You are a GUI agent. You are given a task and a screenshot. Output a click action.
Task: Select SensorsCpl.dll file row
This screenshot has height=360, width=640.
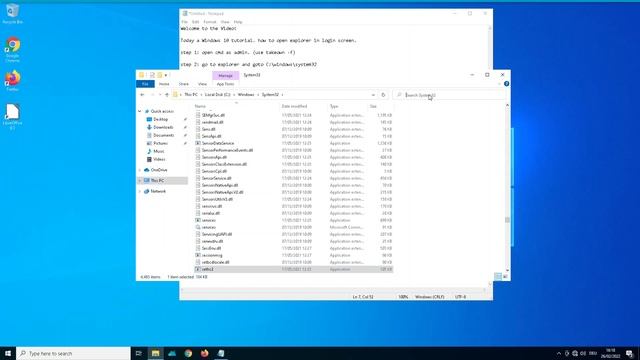click(x=293, y=171)
